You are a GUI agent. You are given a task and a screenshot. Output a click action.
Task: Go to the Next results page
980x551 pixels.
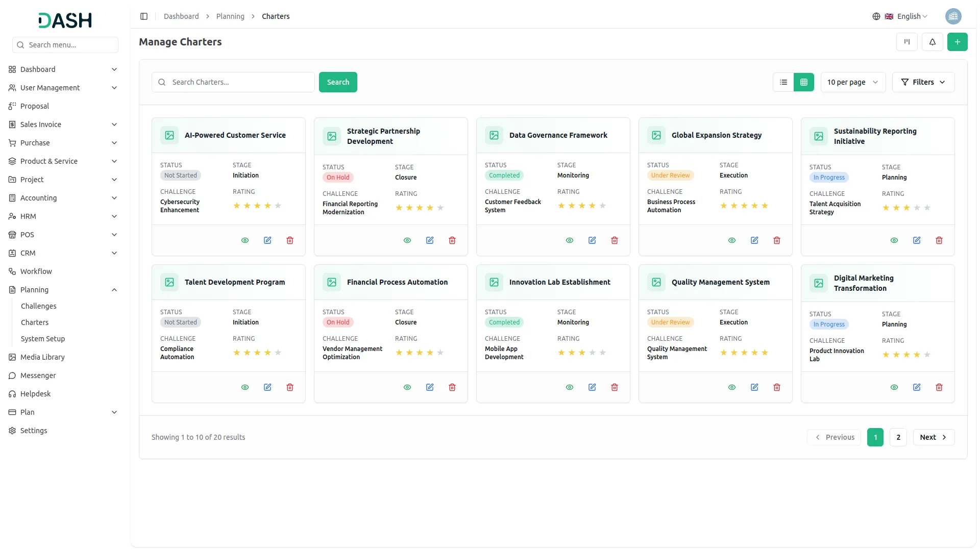[x=933, y=437]
